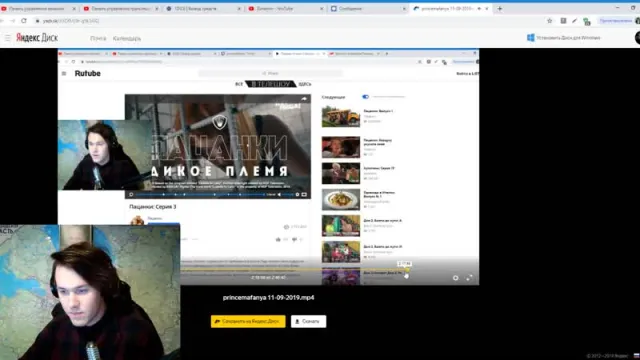The image size is (640, 360).
Task: Close the Сообщения tab
Action: pos(404,9)
